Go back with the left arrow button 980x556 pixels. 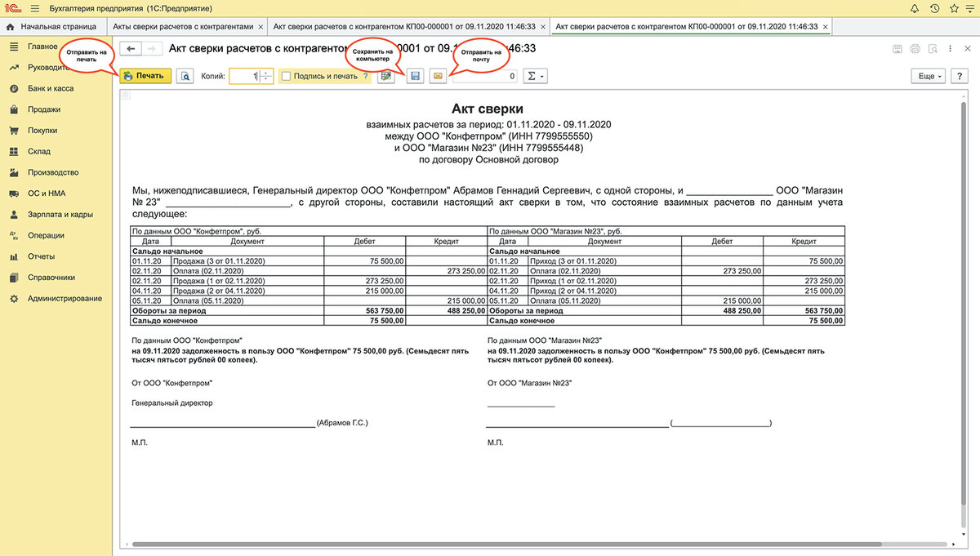pos(129,49)
